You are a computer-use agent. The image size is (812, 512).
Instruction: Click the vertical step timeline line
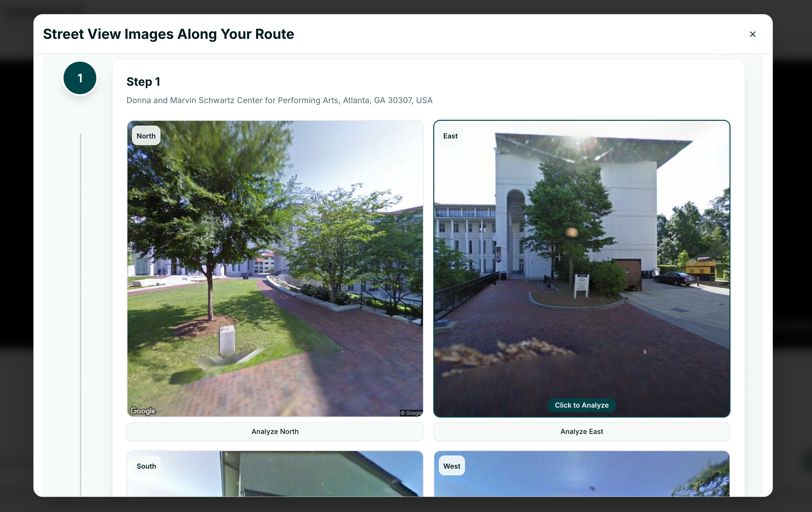point(80,314)
